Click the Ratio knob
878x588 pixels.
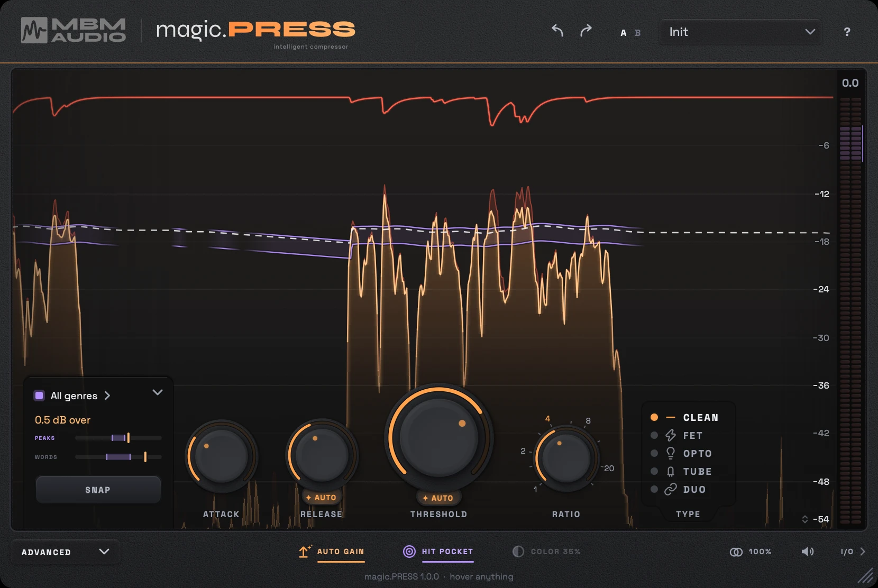tap(566, 458)
